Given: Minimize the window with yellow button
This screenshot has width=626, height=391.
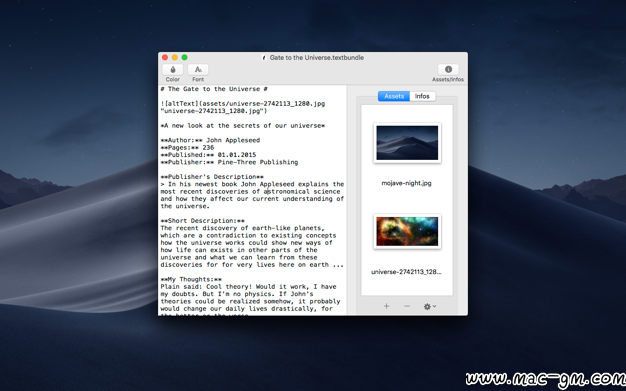Looking at the screenshot, I should tap(174, 58).
